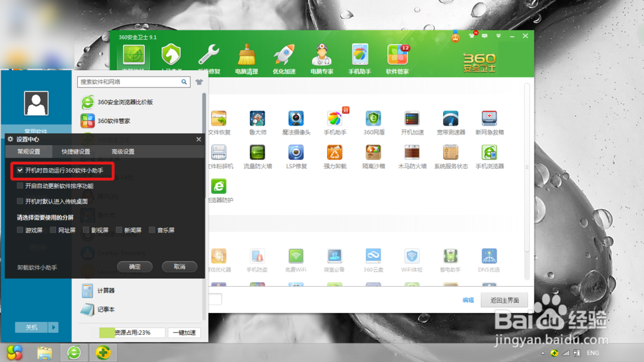The image size is (644, 362).
Task: Check the 游戏屏 option
Action: (x=20, y=230)
